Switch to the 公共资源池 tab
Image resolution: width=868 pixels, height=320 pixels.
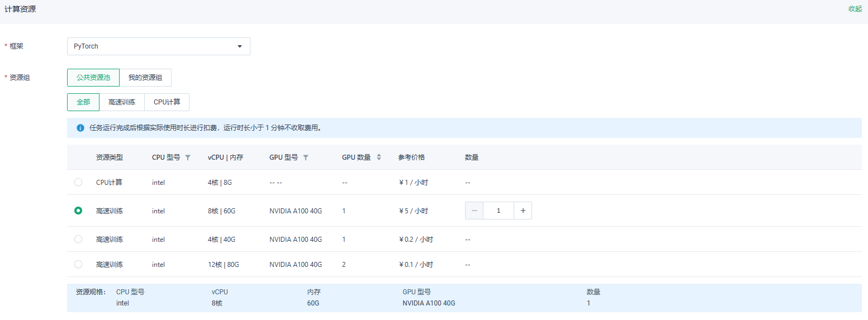click(x=93, y=78)
